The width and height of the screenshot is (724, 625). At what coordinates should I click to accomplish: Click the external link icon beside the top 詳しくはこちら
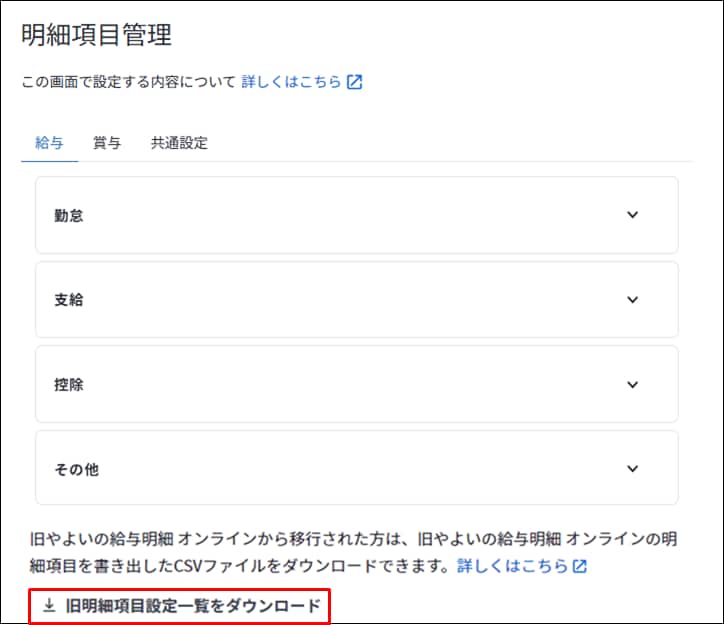354,82
